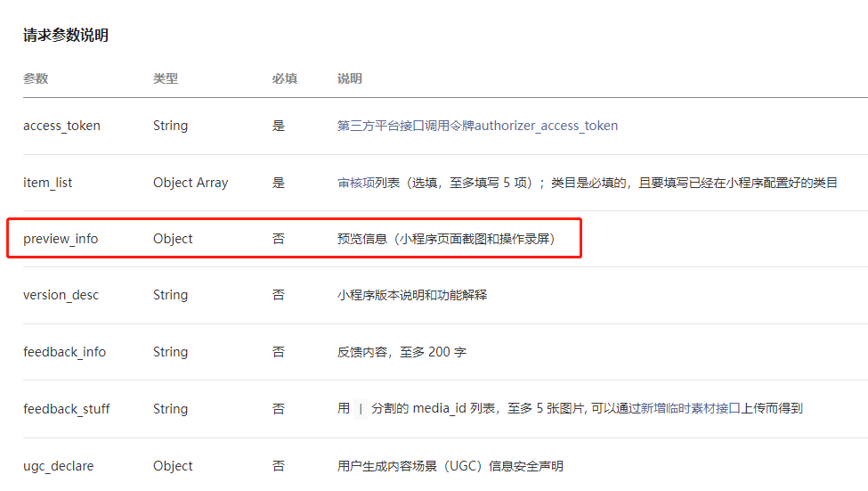Click the String type of feedback_info

tap(171, 352)
